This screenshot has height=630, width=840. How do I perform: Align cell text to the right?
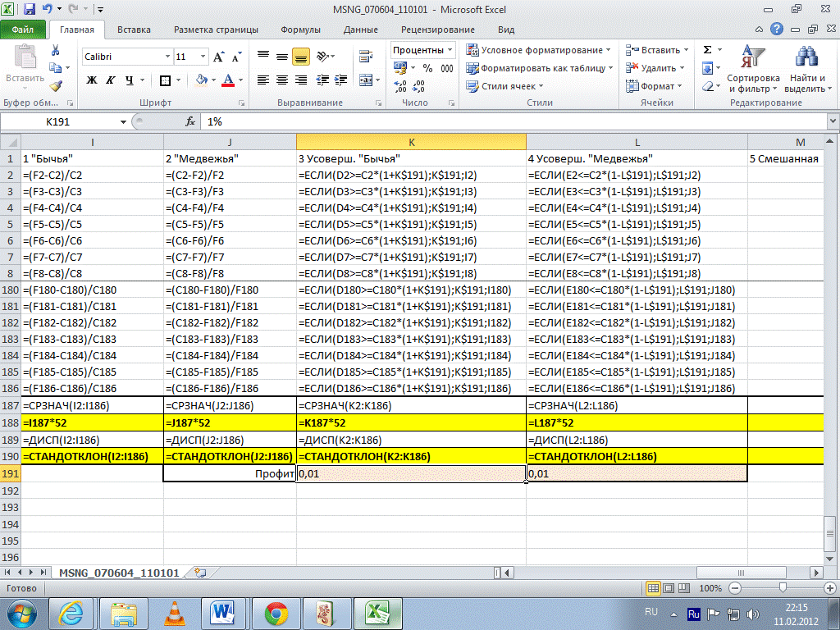click(301, 80)
